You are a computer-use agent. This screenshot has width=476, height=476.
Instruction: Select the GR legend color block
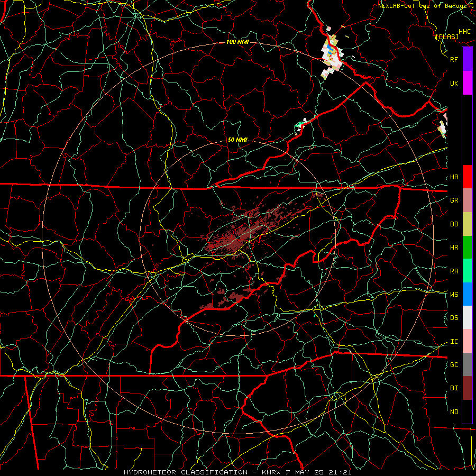tap(467, 200)
